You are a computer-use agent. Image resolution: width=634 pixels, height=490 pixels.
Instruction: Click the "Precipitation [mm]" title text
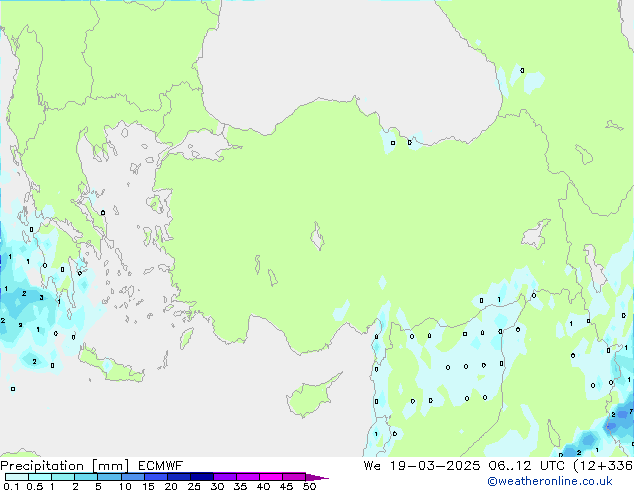(65, 466)
